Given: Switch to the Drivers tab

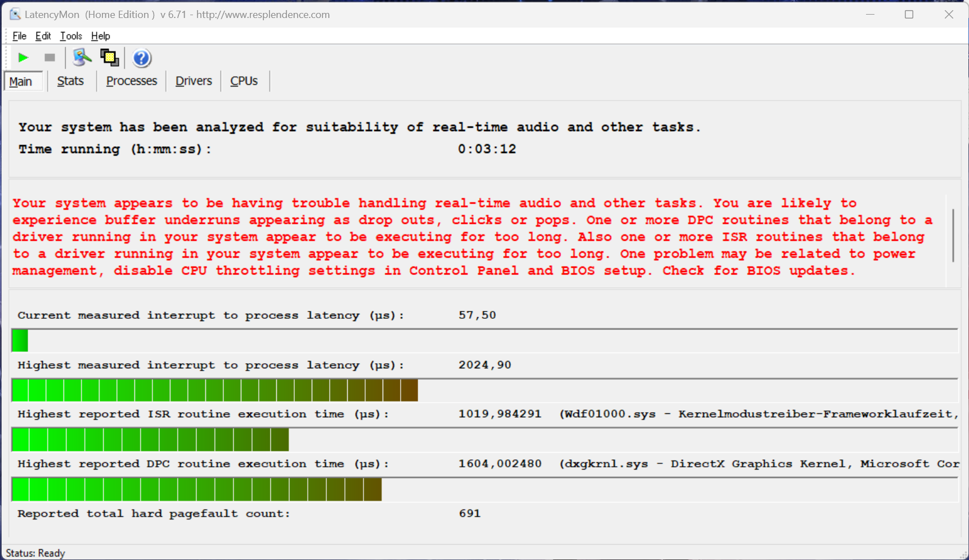Looking at the screenshot, I should pos(194,81).
